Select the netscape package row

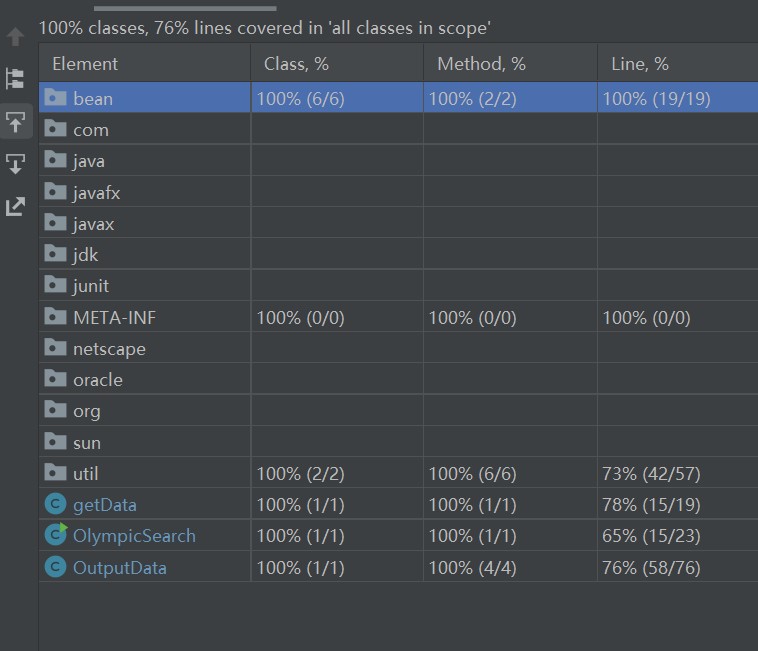398,348
